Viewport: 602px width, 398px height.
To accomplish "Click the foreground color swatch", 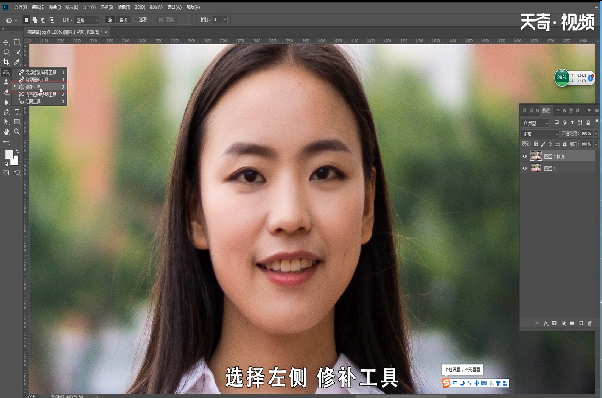I will 8,155.
